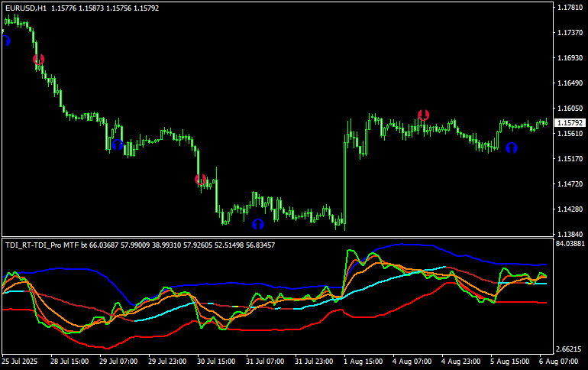Click the 29 Jul 23:00 time label
Viewport: 588px width, 370px height.
point(167,361)
